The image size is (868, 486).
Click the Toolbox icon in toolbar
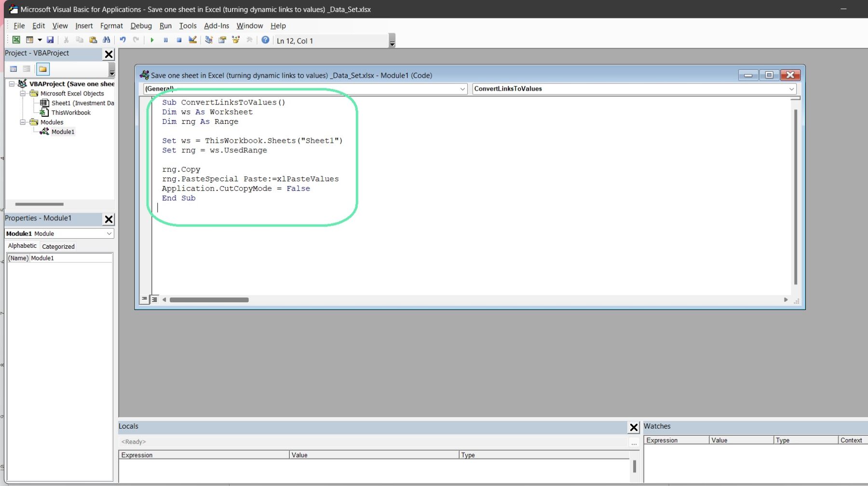[x=249, y=40]
